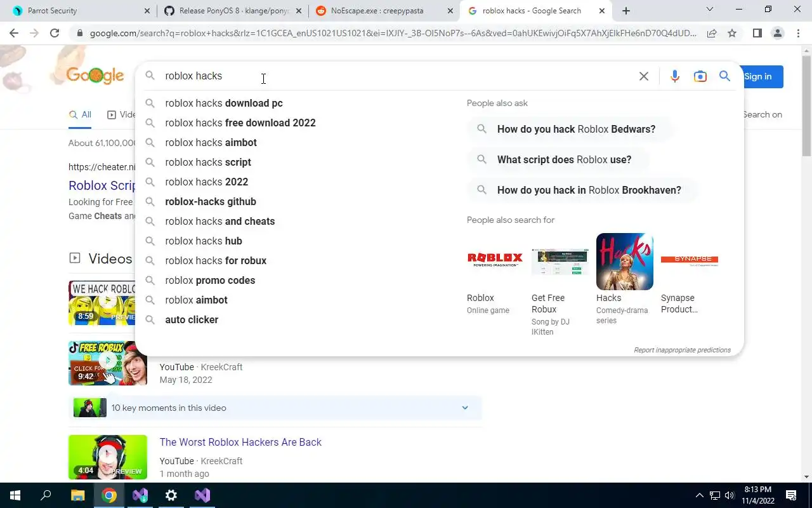812x508 pixels.
Task: Play the 4:04 video thumbnail
Action: click(x=108, y=457)
